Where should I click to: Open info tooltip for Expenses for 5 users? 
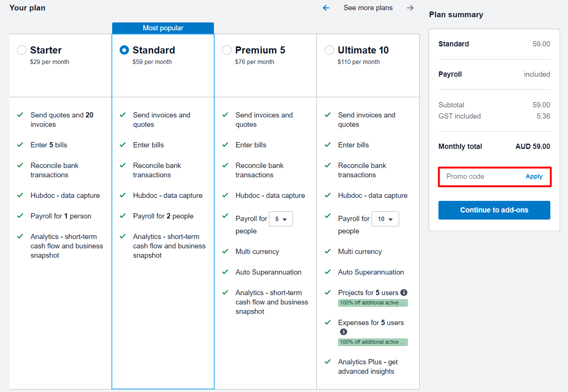tap(343, 332)
